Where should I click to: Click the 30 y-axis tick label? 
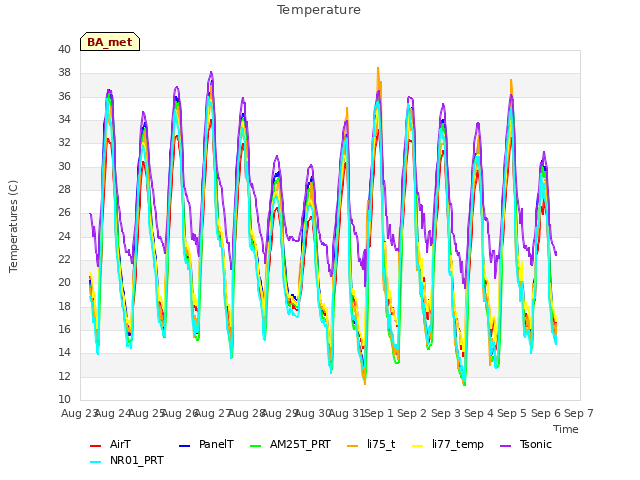click(64, 167)
